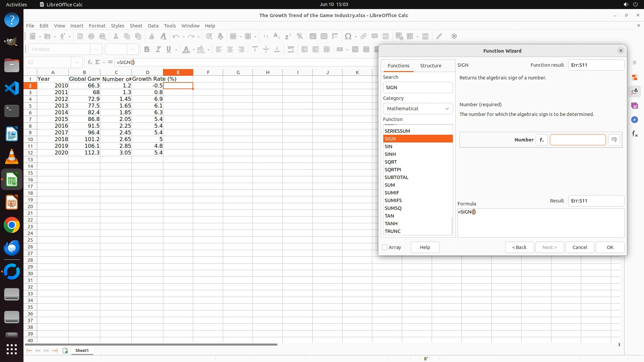Viewport: 644px width, 362px height.
Task: Enable the Array checkbox
Action: click(x=385, y=247)
